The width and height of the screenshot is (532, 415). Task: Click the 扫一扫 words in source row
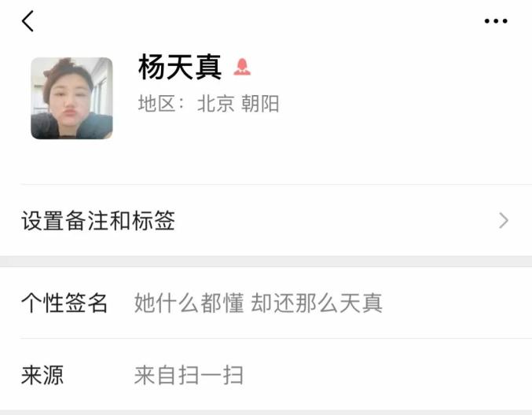[211, 375]
